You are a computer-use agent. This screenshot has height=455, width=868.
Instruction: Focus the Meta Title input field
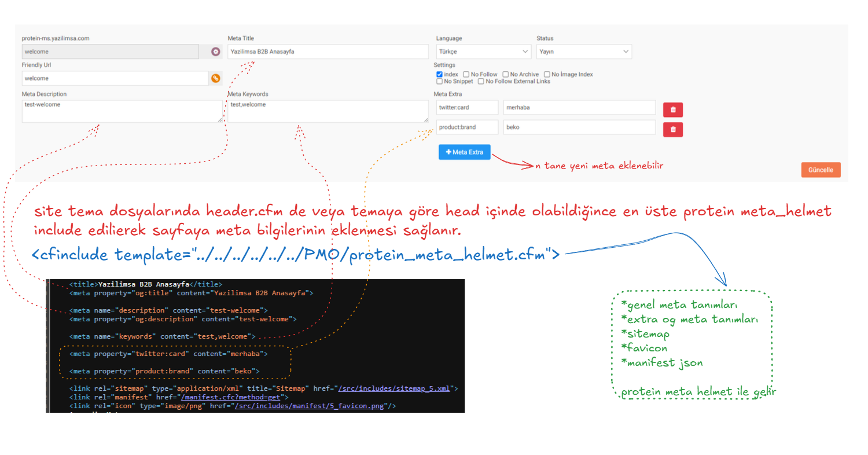click(x=328, y=52)
